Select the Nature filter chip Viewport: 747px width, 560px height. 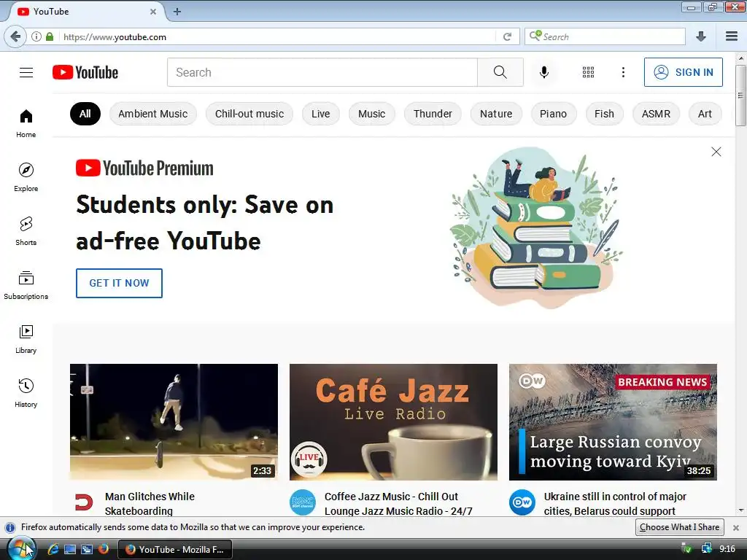tap(496, 114)
